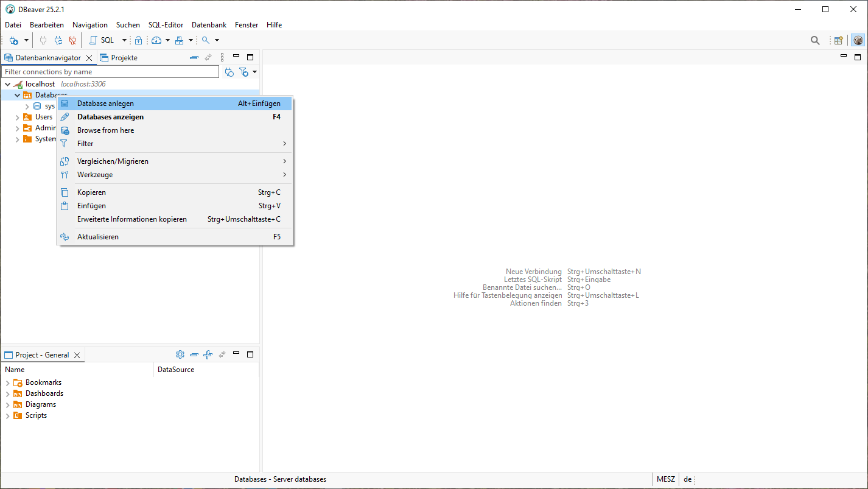Collapse the Databases tree node
Screen dimensions: 868x489
pos(17,95)
